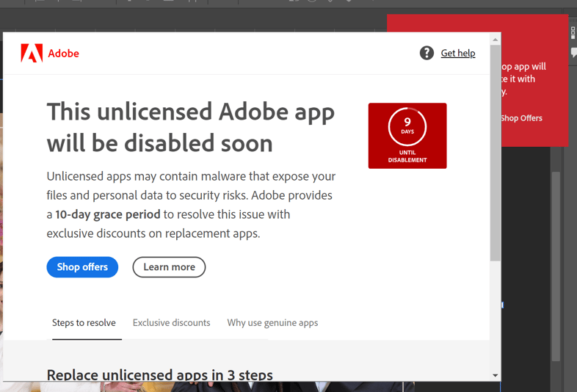Click the Replace unlicensed apps in 3 steps heading

160,375
